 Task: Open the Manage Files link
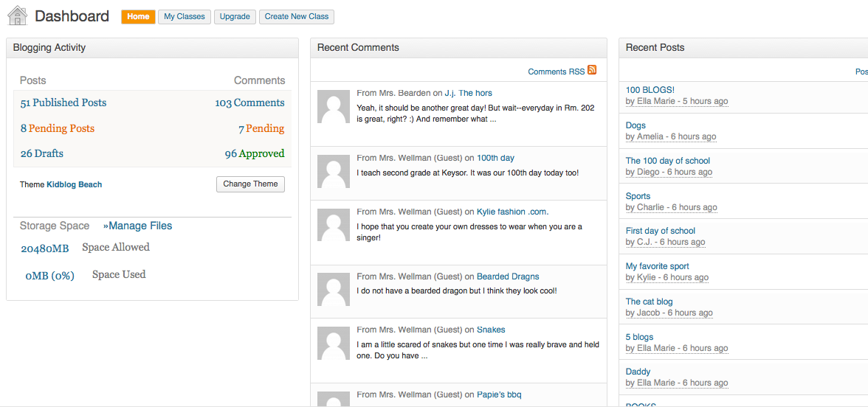(x=138, y=226)
